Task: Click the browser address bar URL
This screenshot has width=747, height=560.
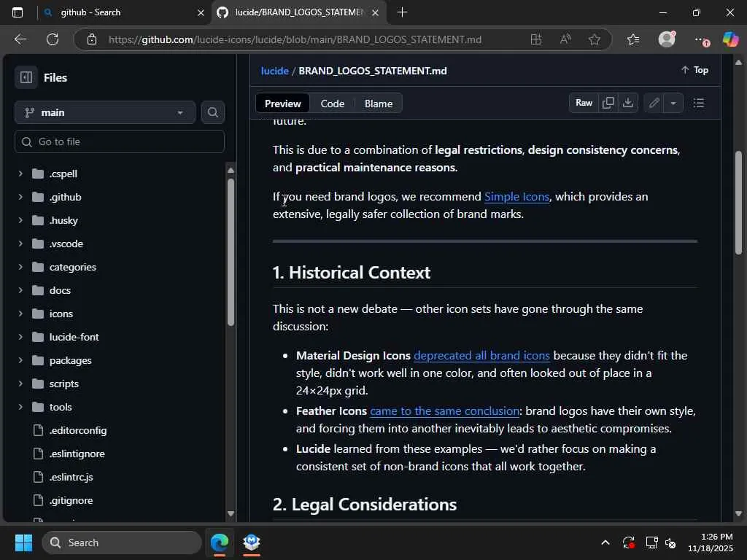Action: point(295,39)
